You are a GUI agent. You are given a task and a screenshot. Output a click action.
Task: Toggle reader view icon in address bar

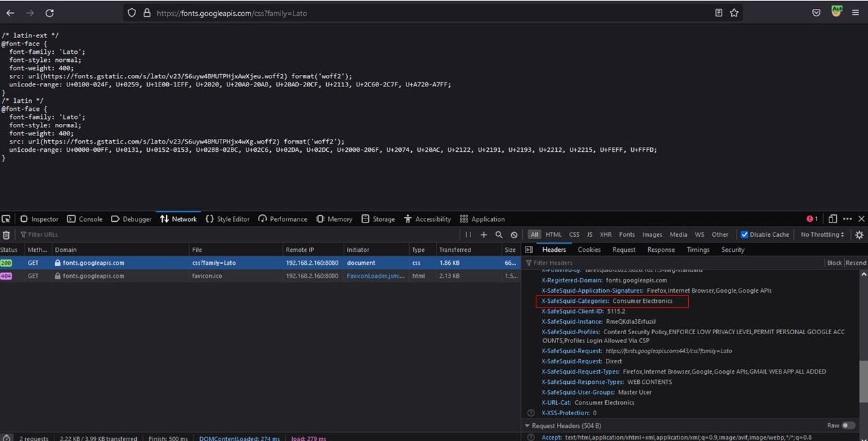[719, 13]
